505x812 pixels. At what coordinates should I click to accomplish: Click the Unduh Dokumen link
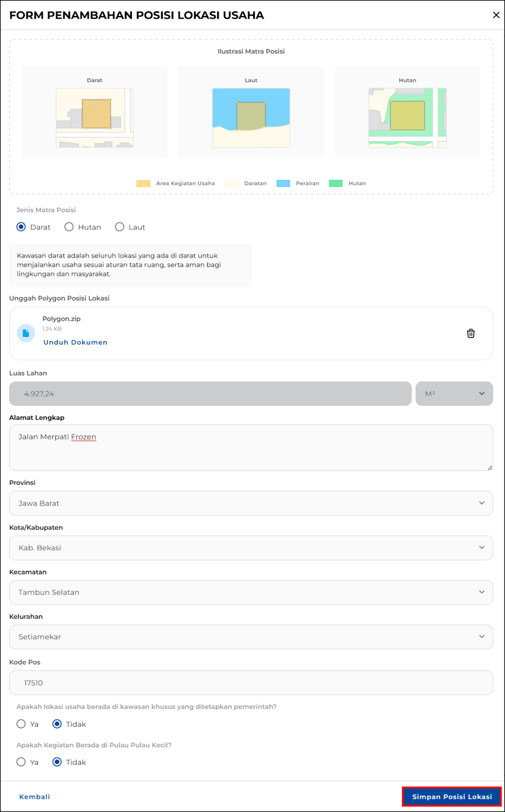coord(75,343)
